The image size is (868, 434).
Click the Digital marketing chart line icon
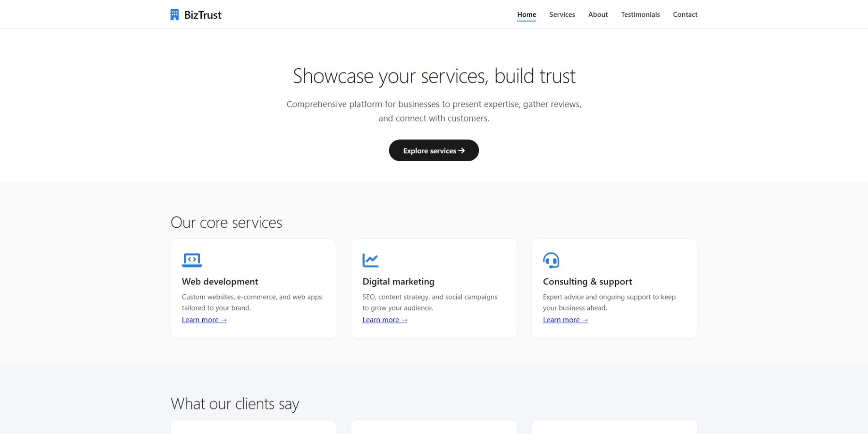click(371, 260)
